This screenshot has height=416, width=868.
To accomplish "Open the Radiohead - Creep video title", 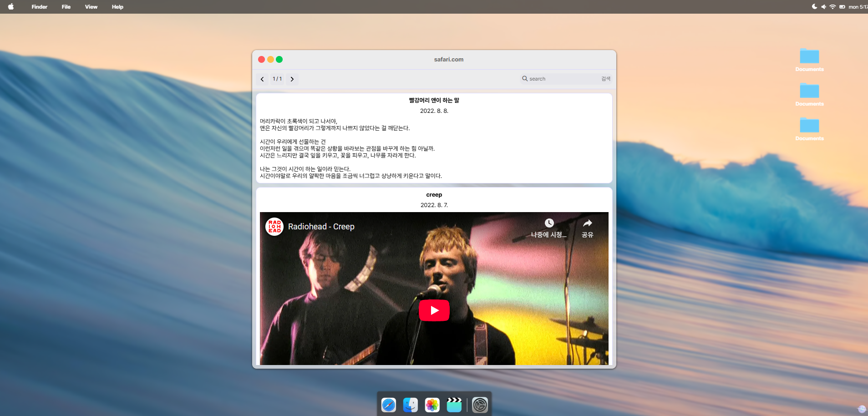I will coord(321,227).
